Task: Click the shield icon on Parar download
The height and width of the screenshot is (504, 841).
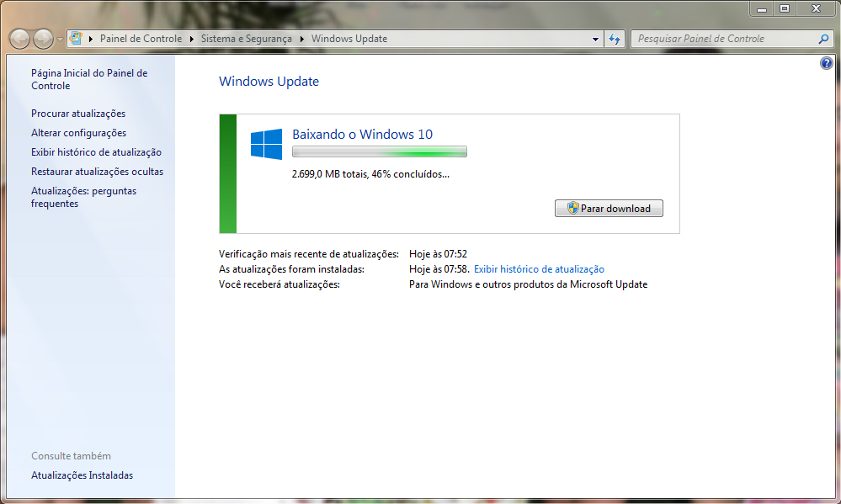Action: tap(572, 208)
